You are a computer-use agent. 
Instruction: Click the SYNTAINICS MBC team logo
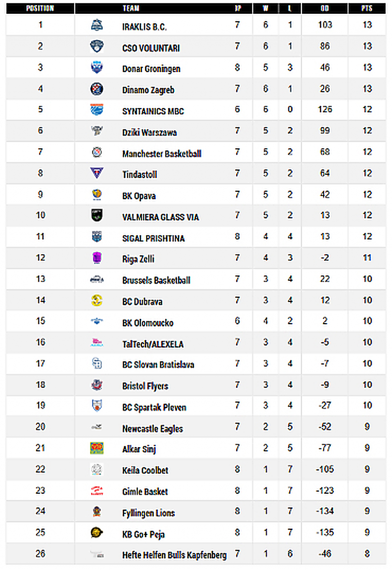click(97, 110)
